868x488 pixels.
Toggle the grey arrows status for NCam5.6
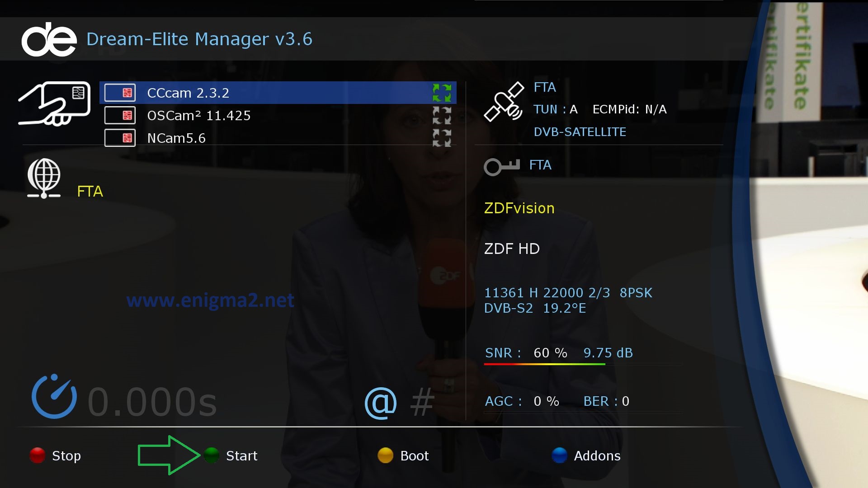(x=442, y=138)
